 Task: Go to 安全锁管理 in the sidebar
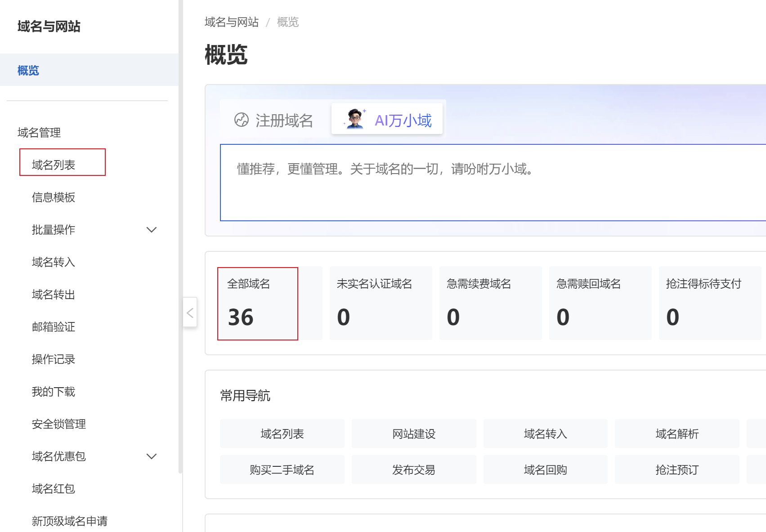pos(59,424)
